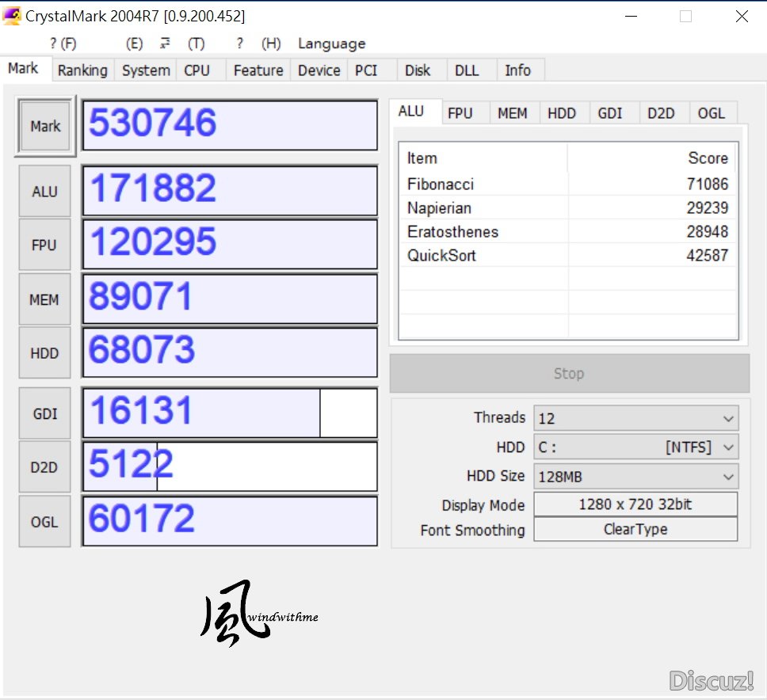
Task: Click the D2D progress bar showing 5122
Action: (230, 467)
